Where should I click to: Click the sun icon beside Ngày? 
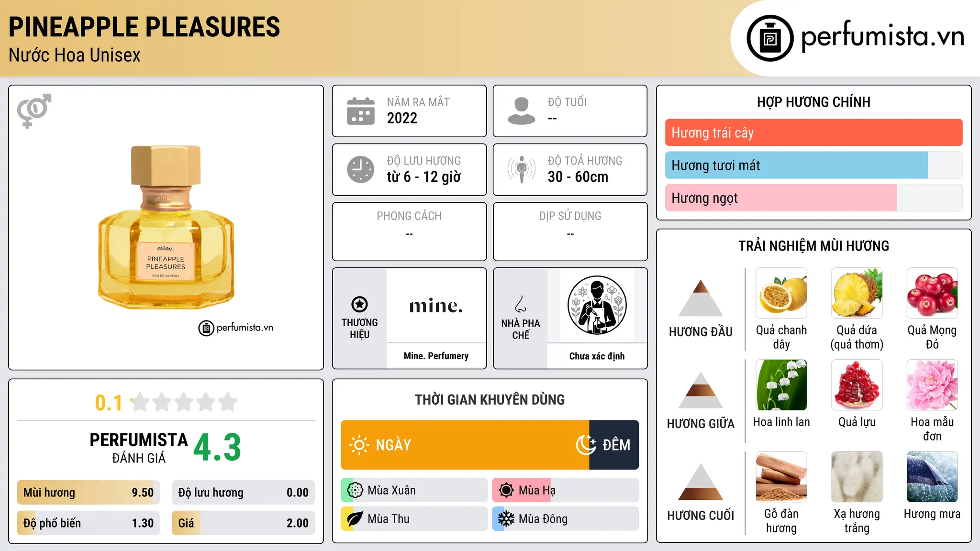coord(359,445)
